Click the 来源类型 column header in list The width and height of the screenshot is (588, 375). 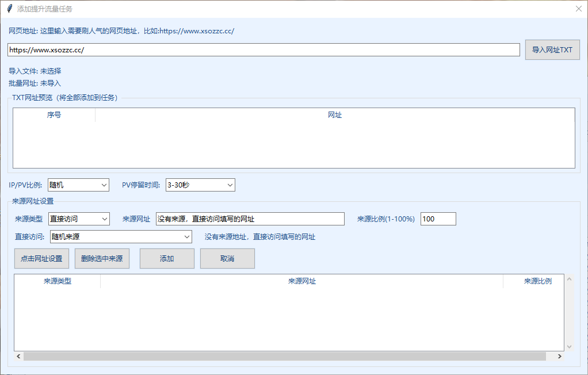click(58, 281)
